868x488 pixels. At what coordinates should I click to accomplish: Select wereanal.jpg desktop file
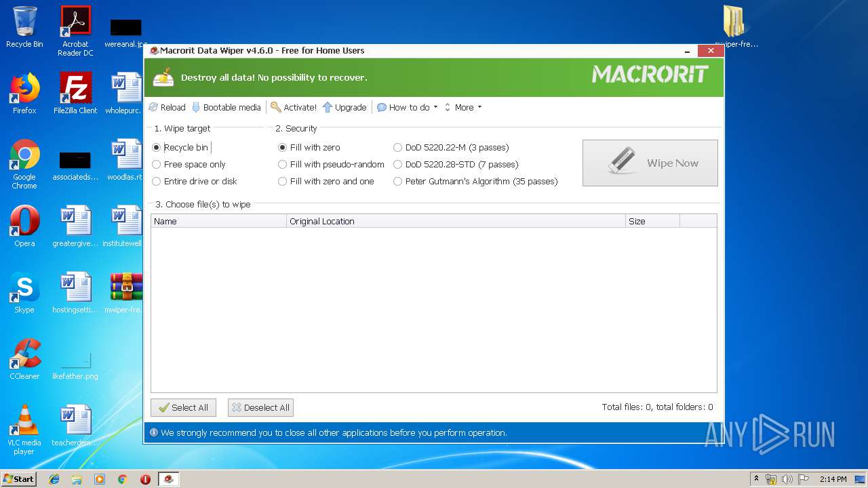126,33
